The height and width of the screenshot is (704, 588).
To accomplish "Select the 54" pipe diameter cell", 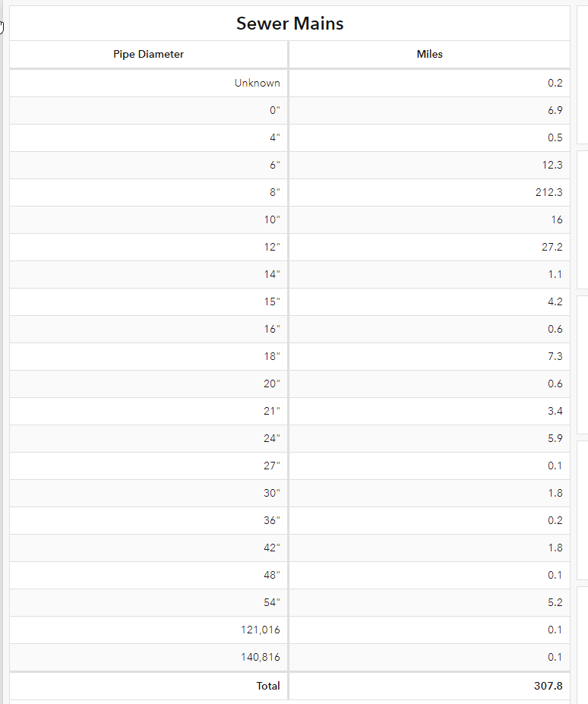I will tap(272, 603).
